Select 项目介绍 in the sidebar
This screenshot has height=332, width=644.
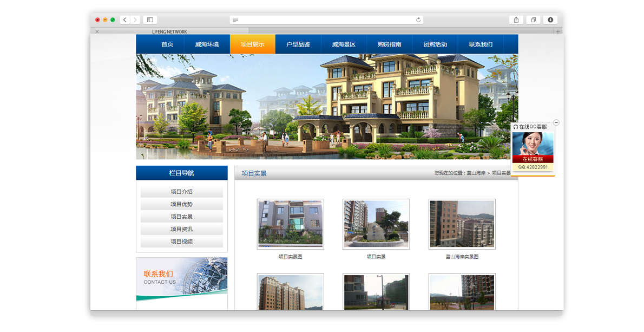pyautogui.click(x=181, y=192)
